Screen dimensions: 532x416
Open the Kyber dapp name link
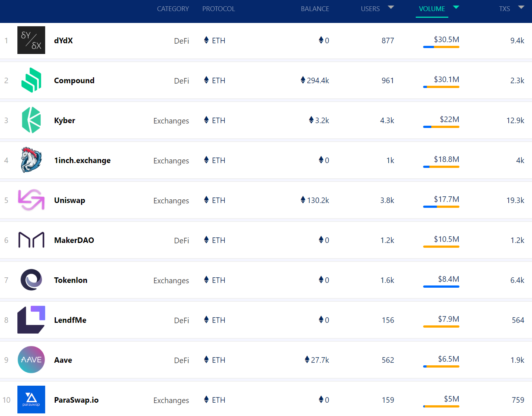pyautogui.click(x=64, y=121)
